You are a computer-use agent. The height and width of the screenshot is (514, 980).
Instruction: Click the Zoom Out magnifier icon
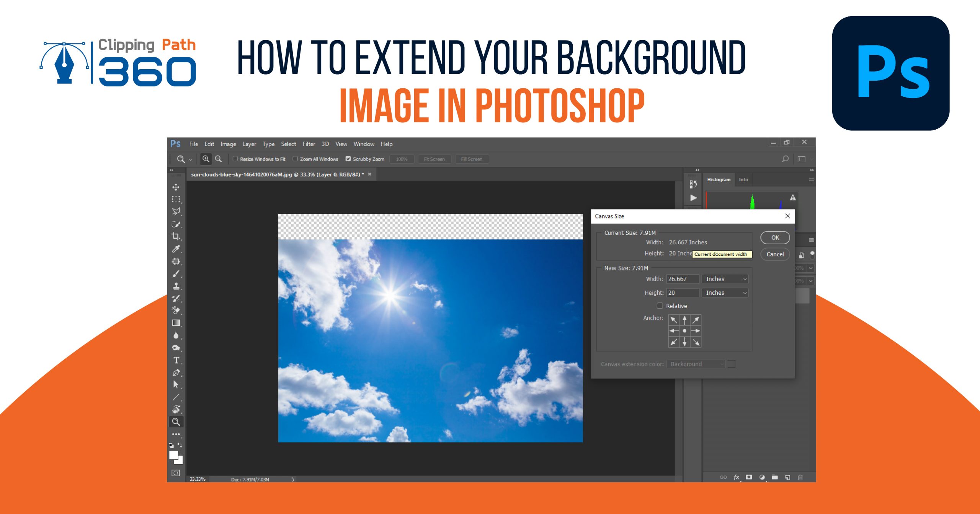[218, 159]
